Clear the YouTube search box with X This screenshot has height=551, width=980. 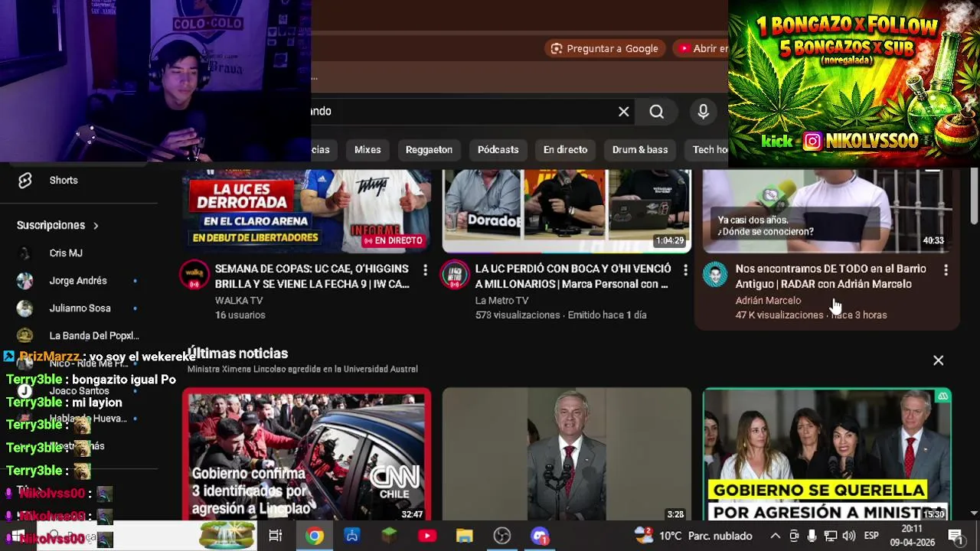tap(624, 112)
